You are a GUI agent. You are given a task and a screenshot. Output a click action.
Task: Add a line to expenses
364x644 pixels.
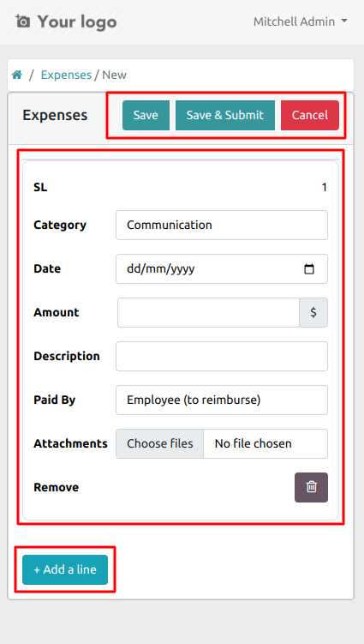pyautogui.click(x=65, y=569)
